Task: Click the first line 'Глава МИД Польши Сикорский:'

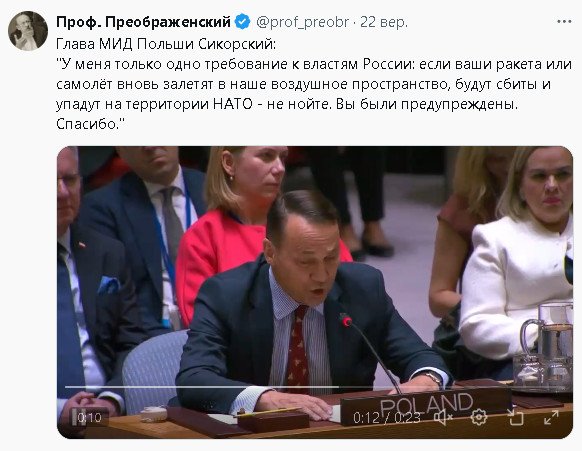Action: [166, 44]
